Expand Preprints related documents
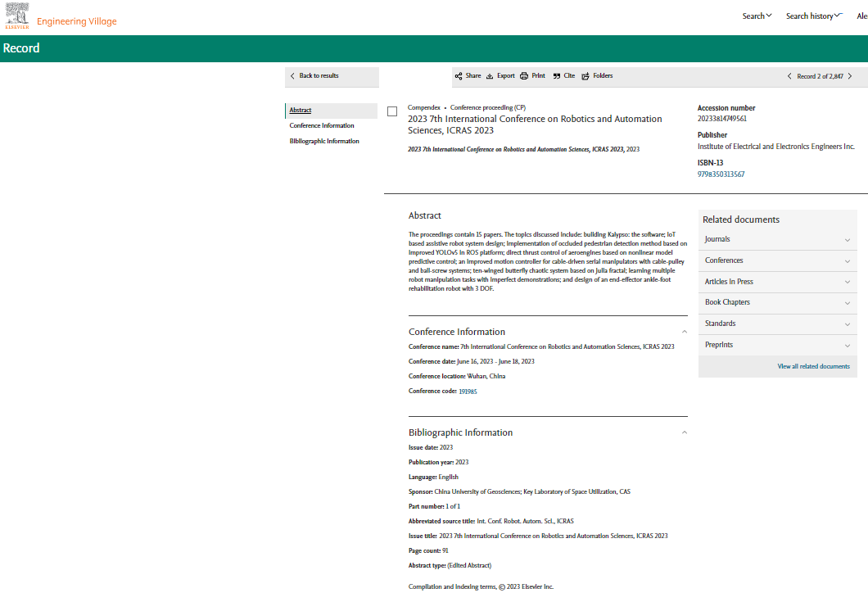868x593 pixels. click(777, 345)
